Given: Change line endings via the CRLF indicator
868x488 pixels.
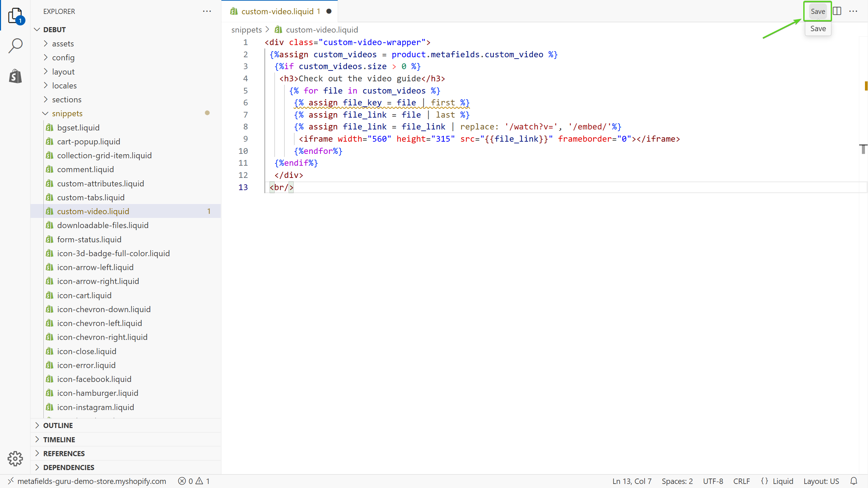Looking at the screenshot, I should tap(742, 481).
